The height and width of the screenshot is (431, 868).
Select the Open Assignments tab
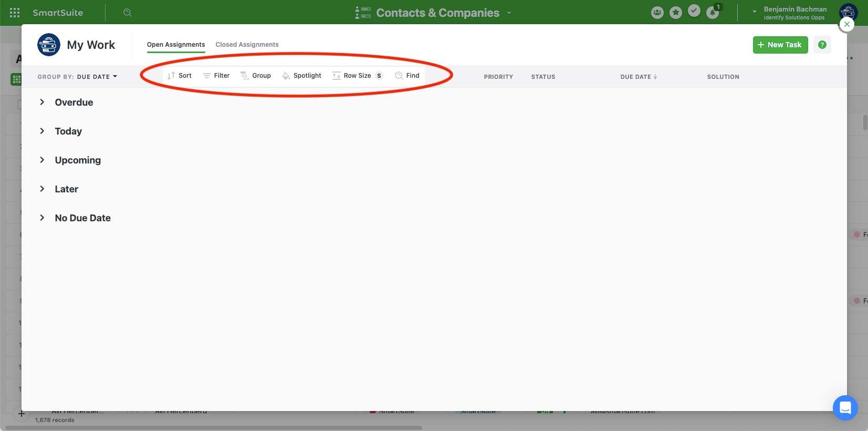[176, 45]
